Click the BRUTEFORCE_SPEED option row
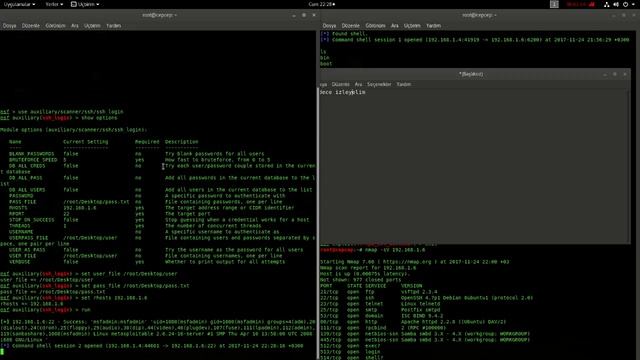Viewport: 640px width, 360px height. click(x=139, y=160)
